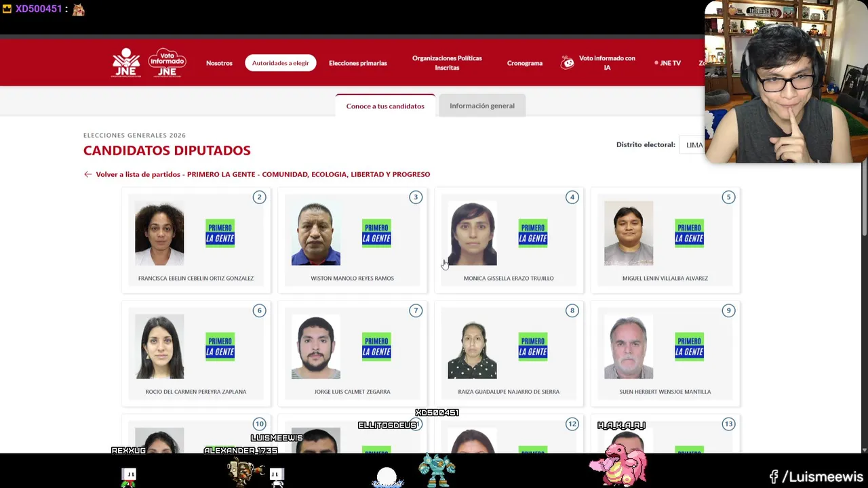Screen dimensions: 868x488
Task: Switch to the Conoce a tus candidatos tab
Action: pos(385,106)
